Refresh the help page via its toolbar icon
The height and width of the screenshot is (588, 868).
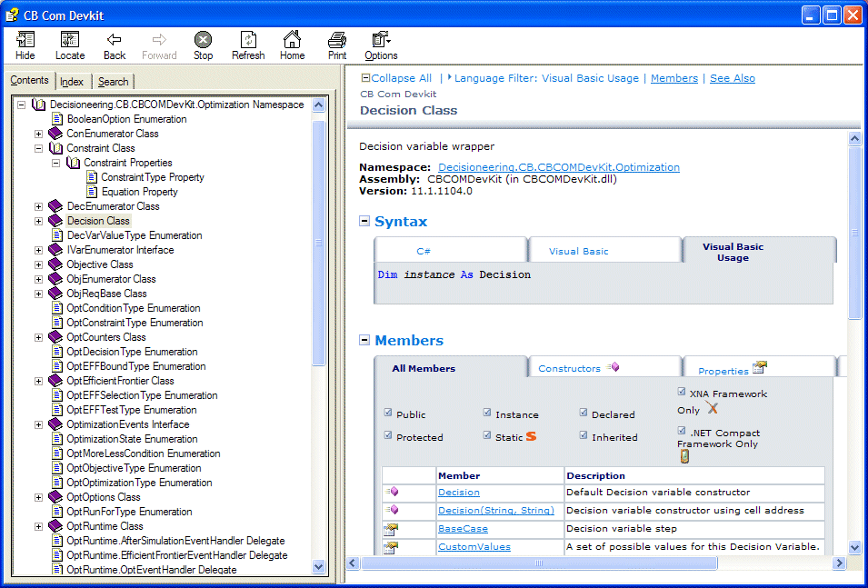click(248, 41)
